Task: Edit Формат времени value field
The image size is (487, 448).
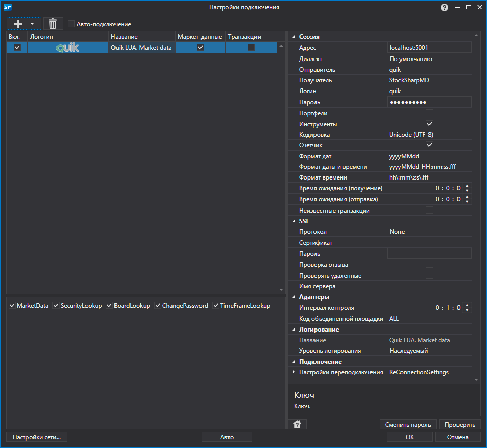Action: pyautogui.click(x=429, y=177)
